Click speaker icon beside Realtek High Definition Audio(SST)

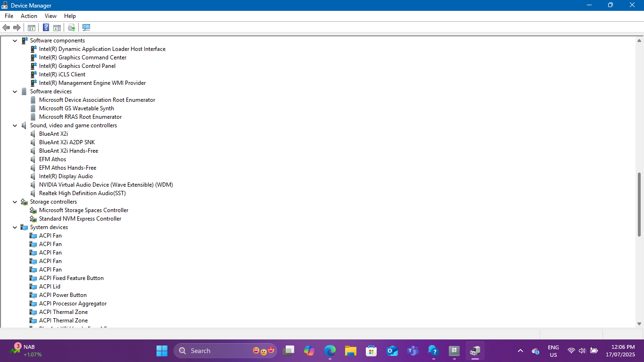pos(33,193)
